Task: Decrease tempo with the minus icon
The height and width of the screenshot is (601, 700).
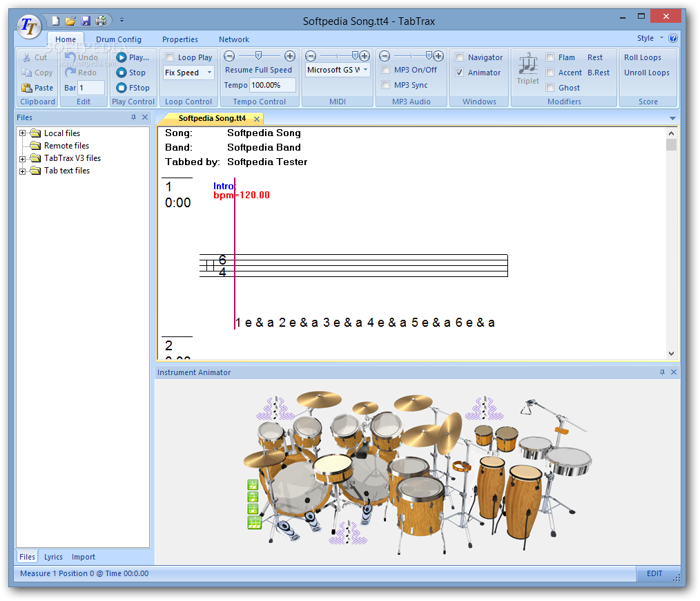Action: coord(229,56)
